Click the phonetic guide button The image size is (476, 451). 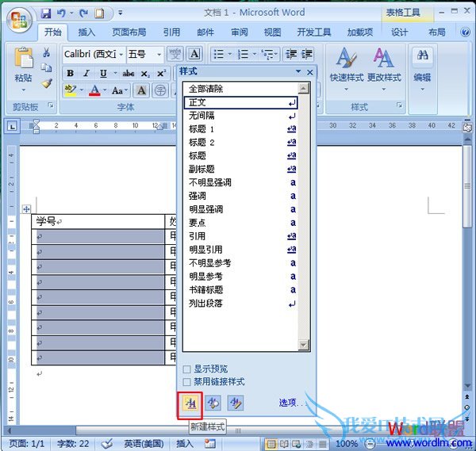coord(175,54)
